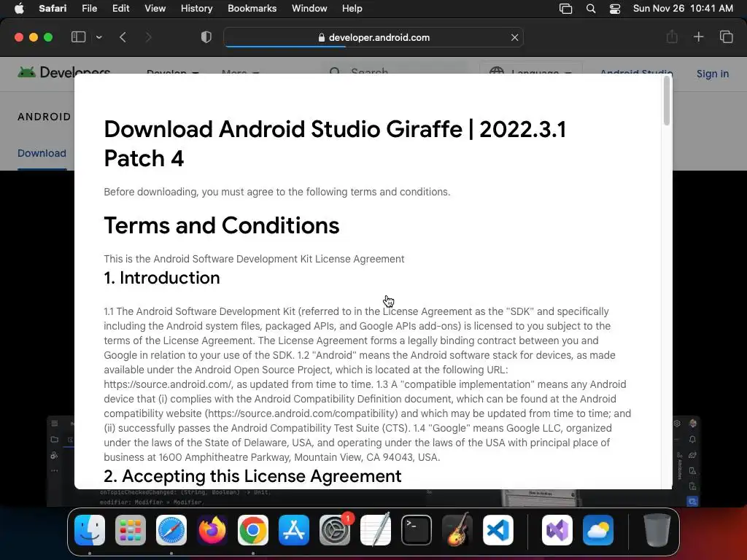The height and width of the screenshot is (560, 747).
Task: Open Spotlight search in menu bar
Action: 591,9
